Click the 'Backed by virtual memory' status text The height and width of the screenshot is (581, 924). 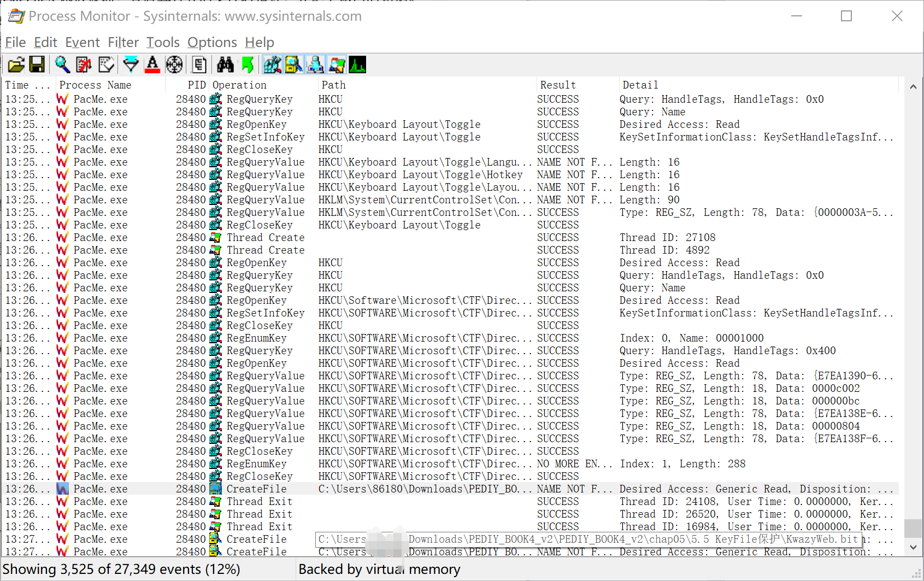coord(379,569)
